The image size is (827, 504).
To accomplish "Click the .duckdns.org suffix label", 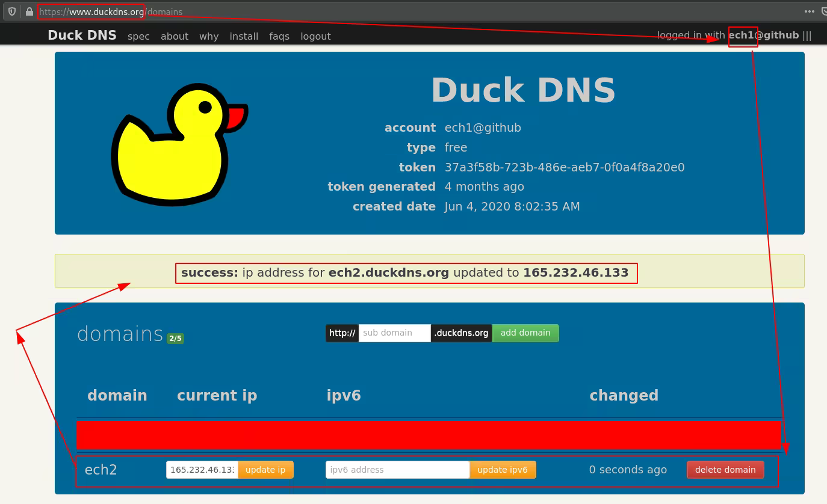I will tap(462, 333).
